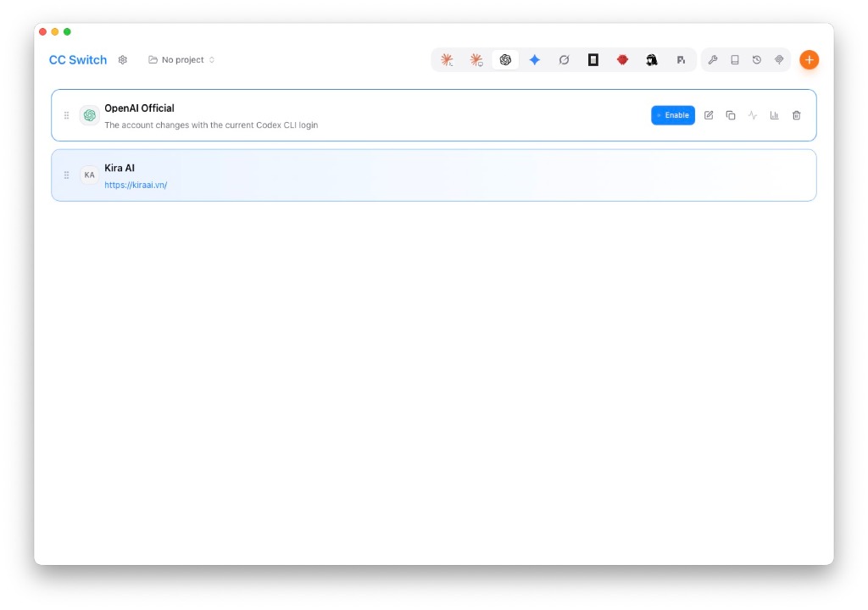Grab drag handle of OpenAI Official row
The width and height of the screenshot is (868, 610).
(x=66, y=115)
